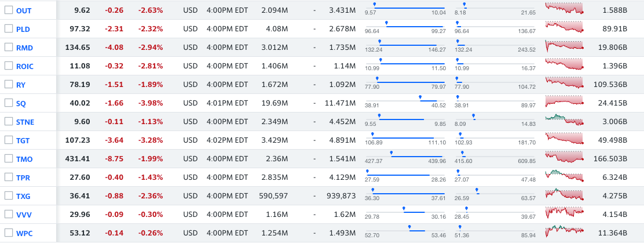Open the TXG ticker symbol
This screenshot has width=644, height=250.
pyautogui.click(x=23, y=196)
